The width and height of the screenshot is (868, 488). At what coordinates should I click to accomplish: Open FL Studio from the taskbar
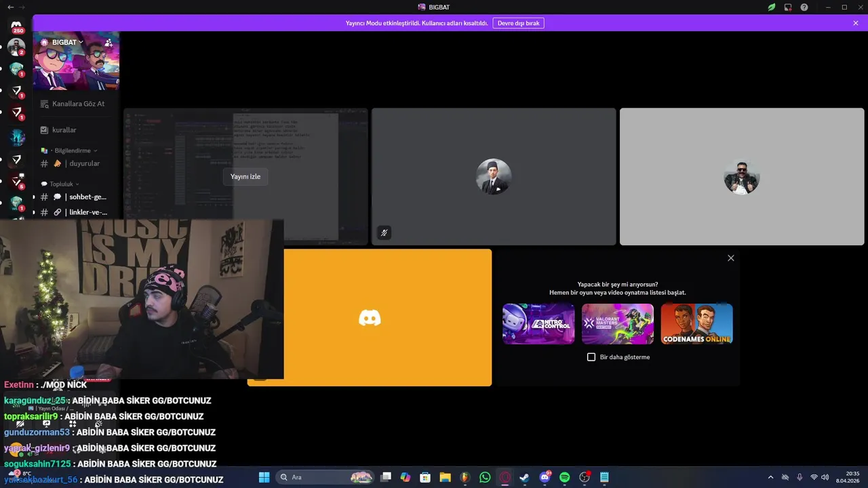[465, 477]
